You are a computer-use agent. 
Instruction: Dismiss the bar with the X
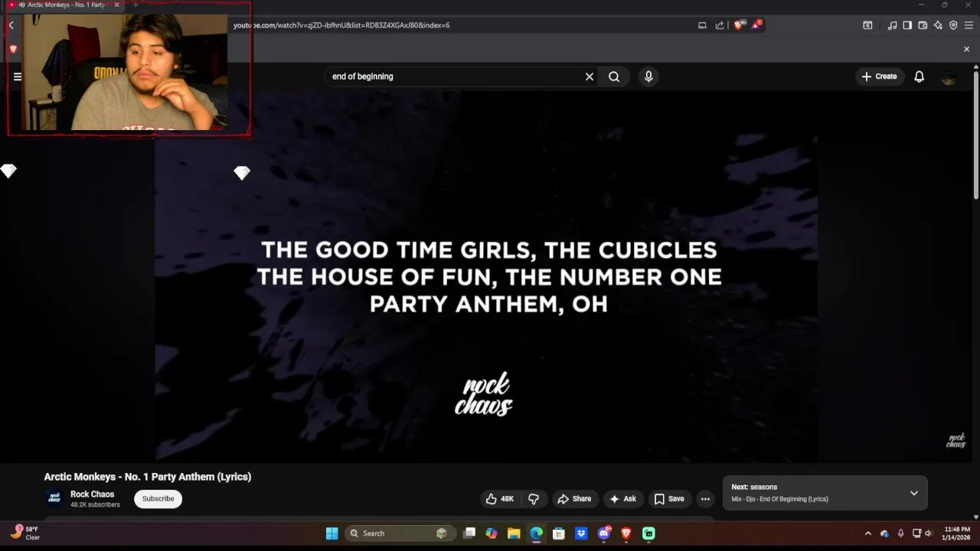pos(966,49)
